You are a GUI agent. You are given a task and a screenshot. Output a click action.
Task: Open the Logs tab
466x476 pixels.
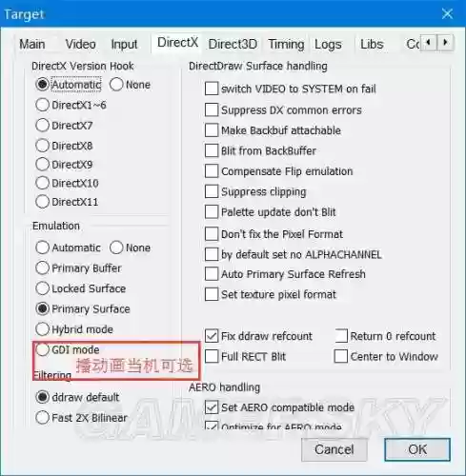(x=328, y=44)
